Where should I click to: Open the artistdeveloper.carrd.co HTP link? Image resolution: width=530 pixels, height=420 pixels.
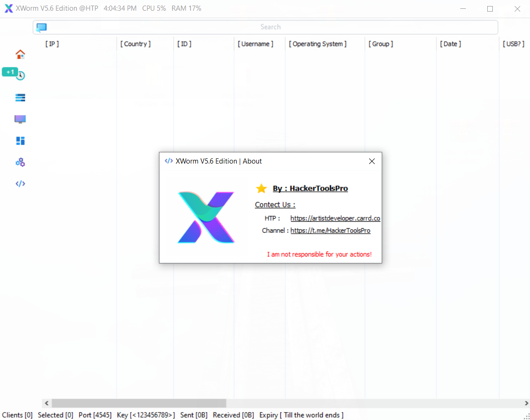(x=335, y=218)
